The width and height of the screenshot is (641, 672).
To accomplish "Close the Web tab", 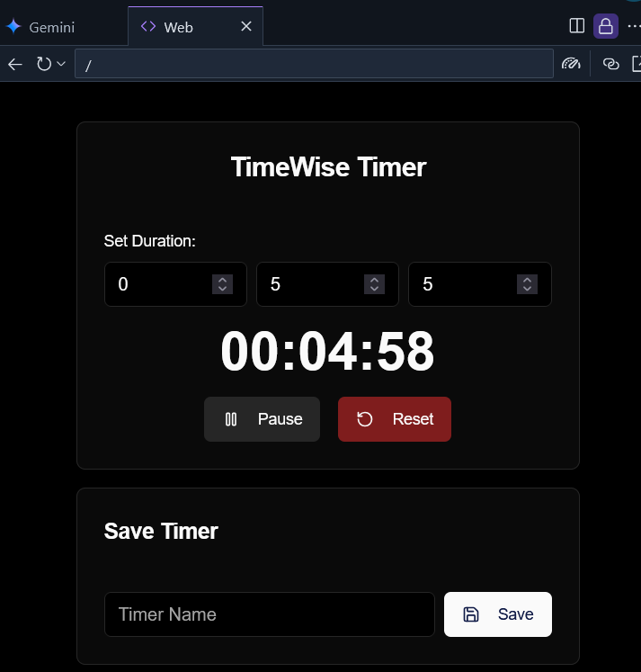I will coord(246,27).
